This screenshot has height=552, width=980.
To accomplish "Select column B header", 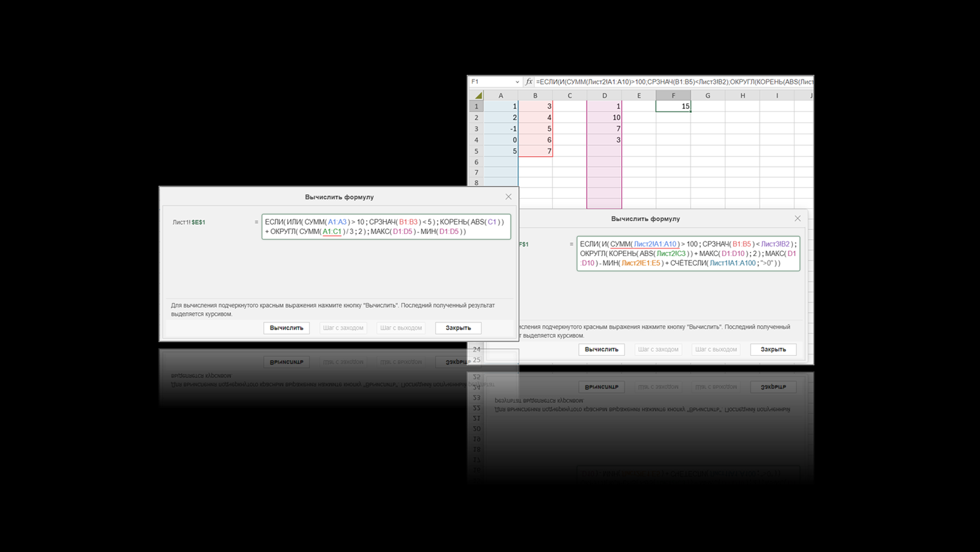I will click(x=535, y=95).
